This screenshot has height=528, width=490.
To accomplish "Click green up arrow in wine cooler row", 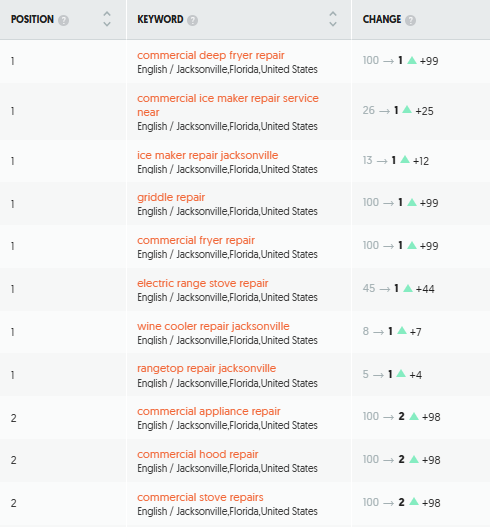I will (x=402, y=331).
